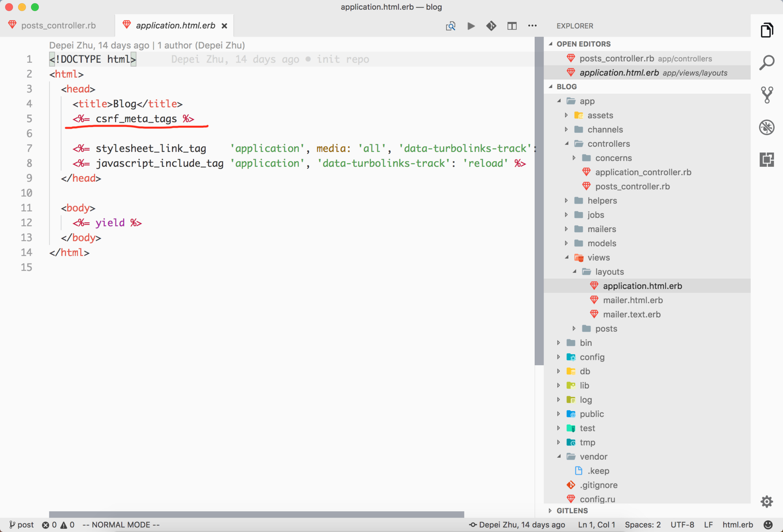Expand the tmp folder
The image size is (783, 532).
click(x=647, y=443)
